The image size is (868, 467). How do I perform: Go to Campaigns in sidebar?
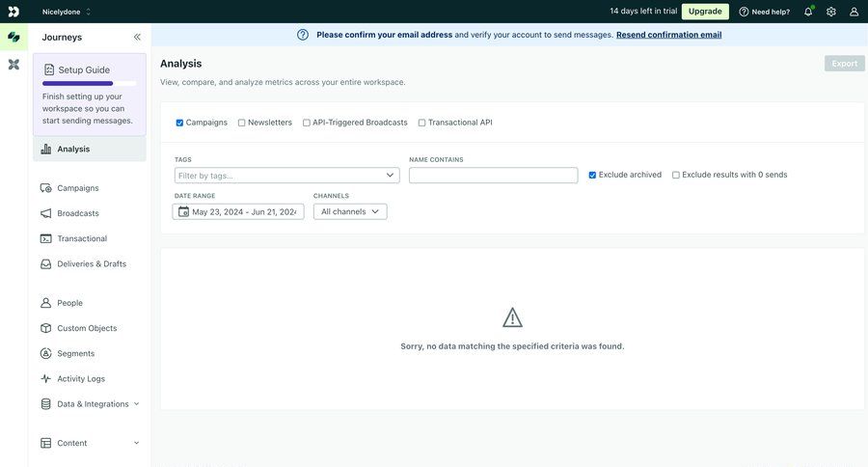[78, 188]
